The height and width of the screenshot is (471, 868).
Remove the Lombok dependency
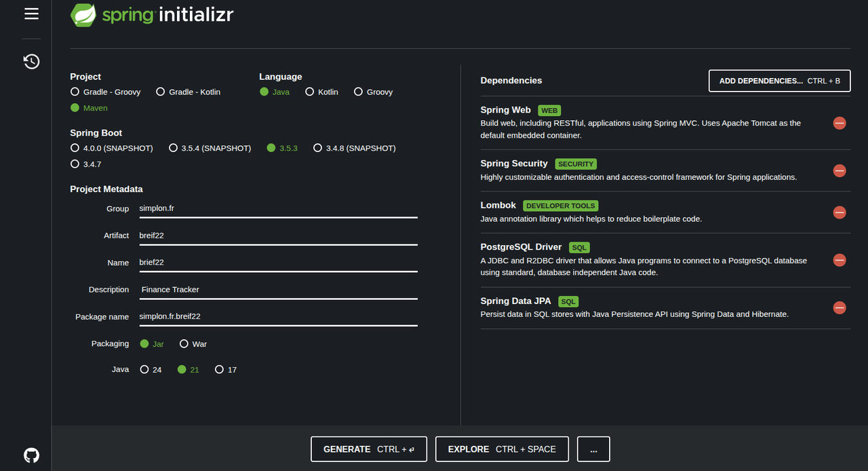pos(840,212)
